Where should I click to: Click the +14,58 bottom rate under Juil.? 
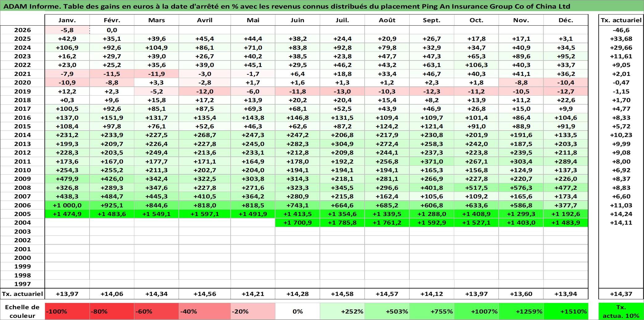(342, 294)
